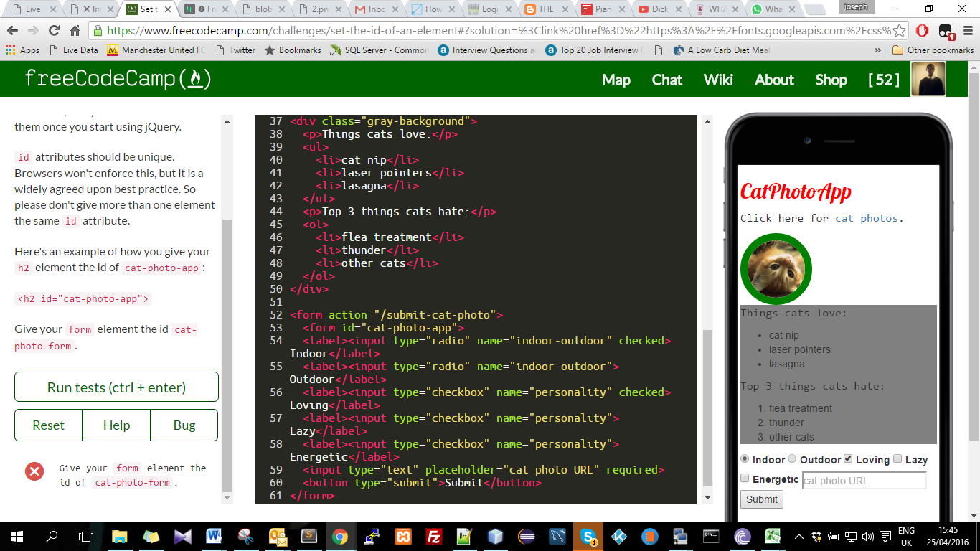
Task: Open Chrome hamburger menu icon
Action: [966, 30]
